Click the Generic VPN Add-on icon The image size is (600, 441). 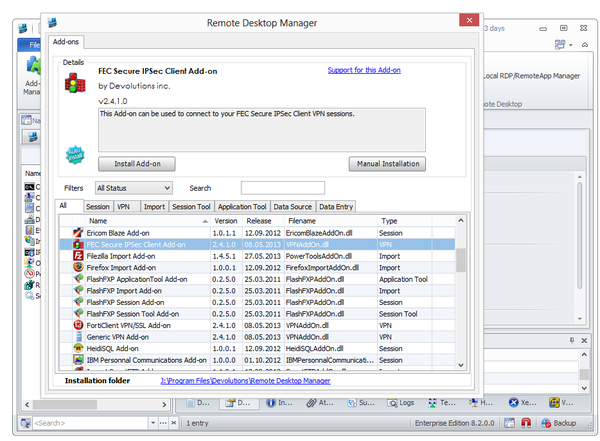(78, 336)
